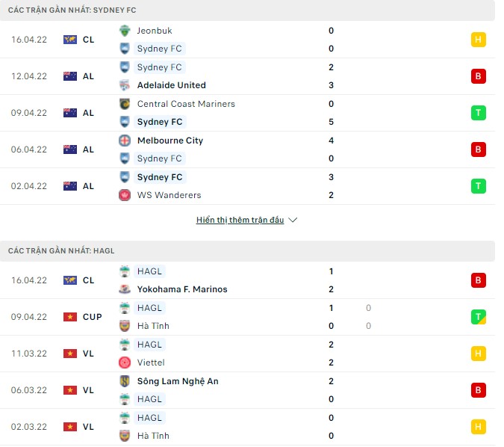Expand the list with the chevron arrow
Viewport: 504px width, 447px height.
coord(293,221)
